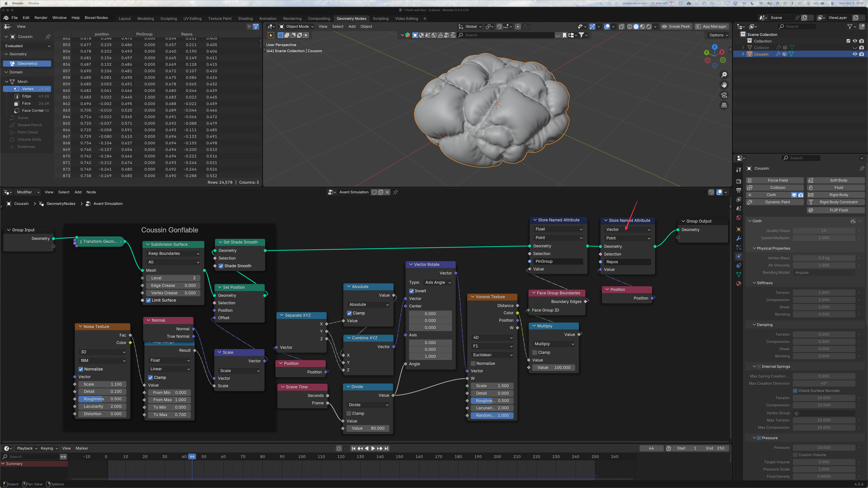Select rendered viewport shading mode
The width and height of the screenshot is (868, 488).
[x=649, y=27]
